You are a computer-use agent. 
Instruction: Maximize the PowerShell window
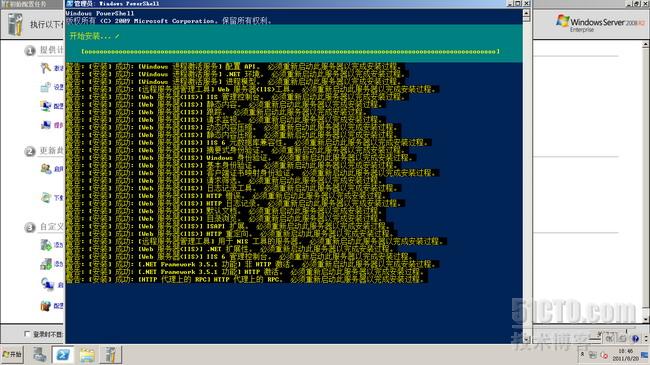pos(518,3)
